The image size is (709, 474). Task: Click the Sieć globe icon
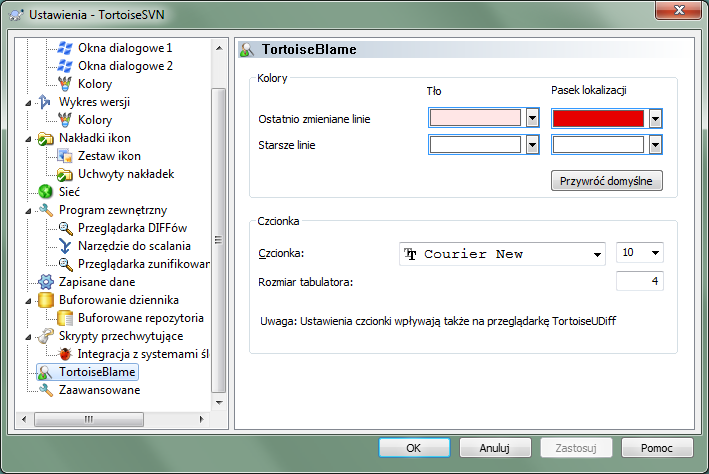point(45,192)
